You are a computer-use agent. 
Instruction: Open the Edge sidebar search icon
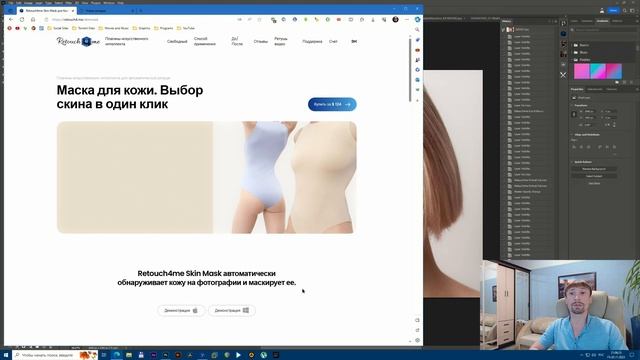[417, 30]
